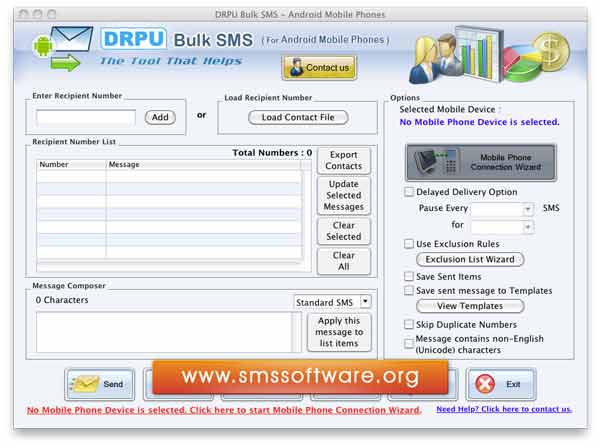Click the DRPU logo
Viewport: 600px width, 448px height.
tap(134, 39)
